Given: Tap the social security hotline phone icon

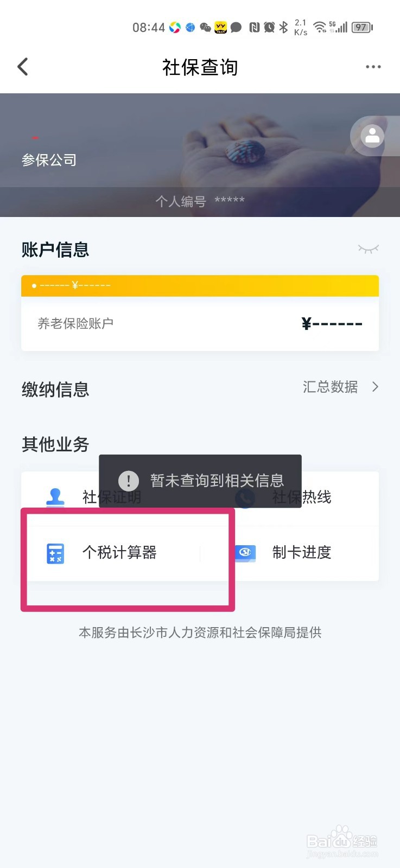Looking at the screenshot, I should click(x=245, y=498).
